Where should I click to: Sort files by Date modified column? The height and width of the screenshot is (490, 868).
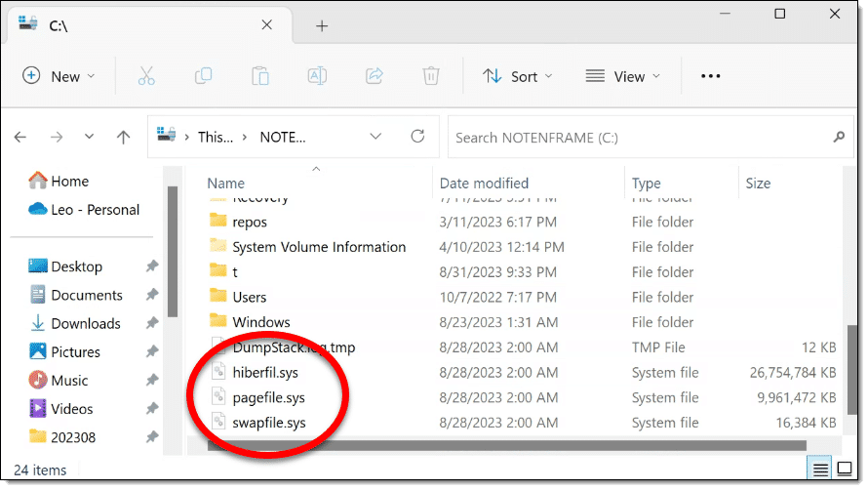coord(484,183)
